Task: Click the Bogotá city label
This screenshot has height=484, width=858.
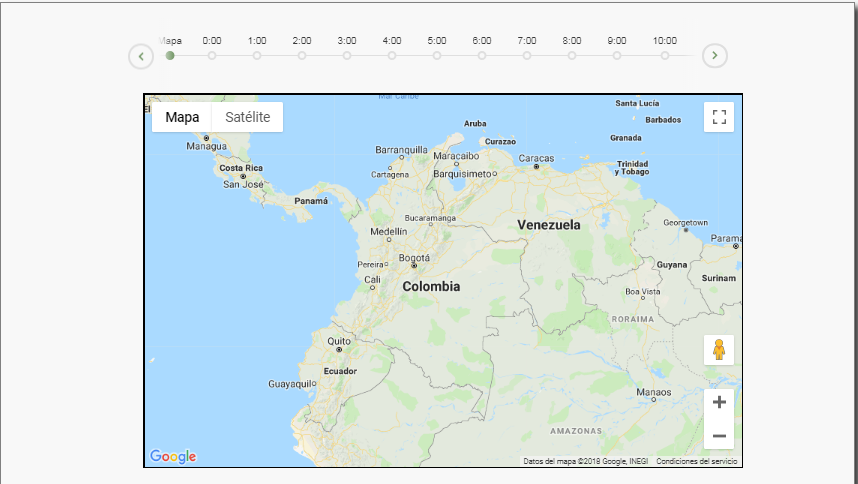Action: click(x=414, y=258)
